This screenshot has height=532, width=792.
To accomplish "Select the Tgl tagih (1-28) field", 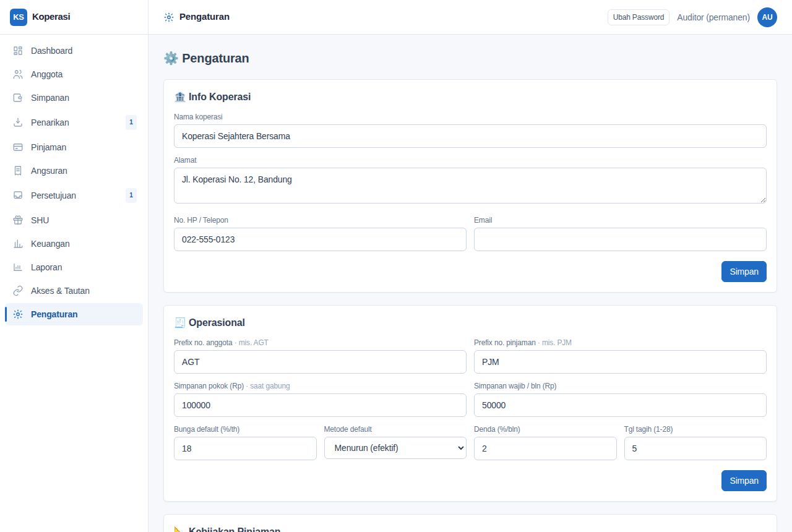I will pos(695,448).
